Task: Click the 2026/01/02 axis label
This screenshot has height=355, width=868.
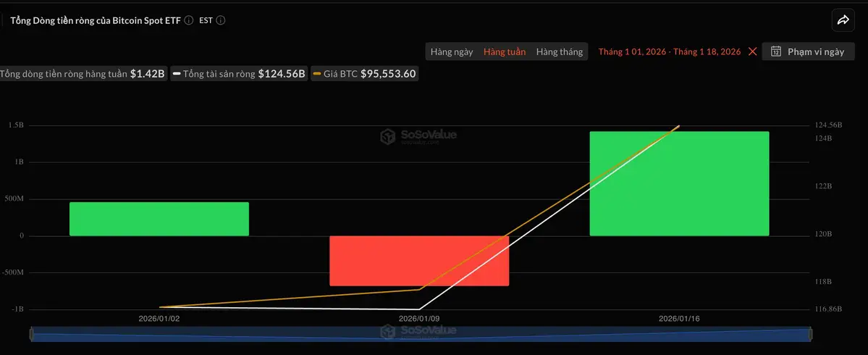Action: (159, 319)
